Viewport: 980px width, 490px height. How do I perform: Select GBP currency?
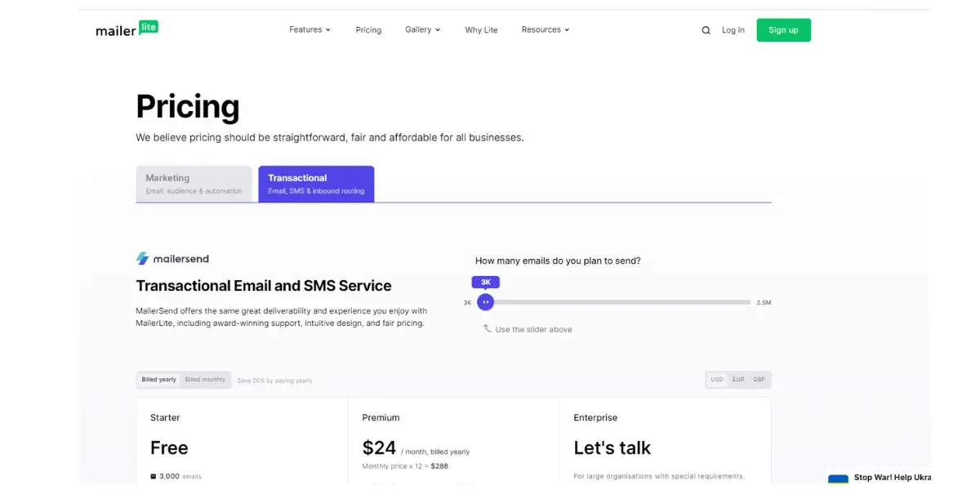tap(759, 380)
